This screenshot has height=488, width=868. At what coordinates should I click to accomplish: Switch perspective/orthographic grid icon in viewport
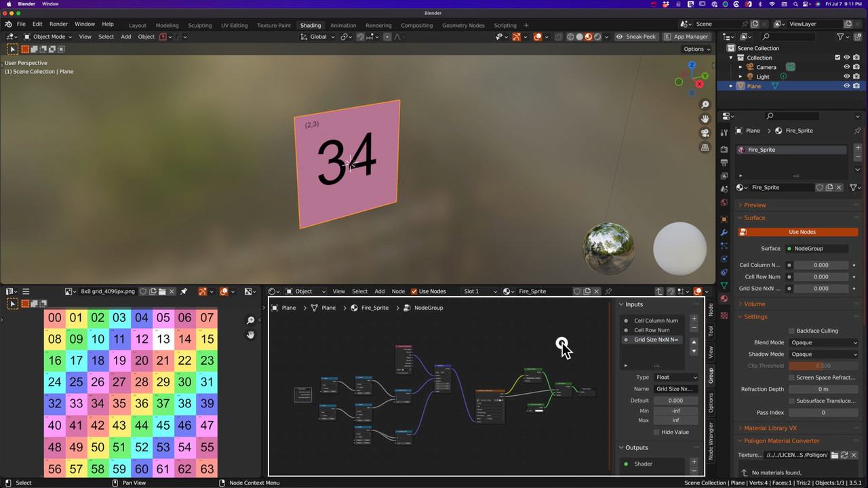[705, 147]
